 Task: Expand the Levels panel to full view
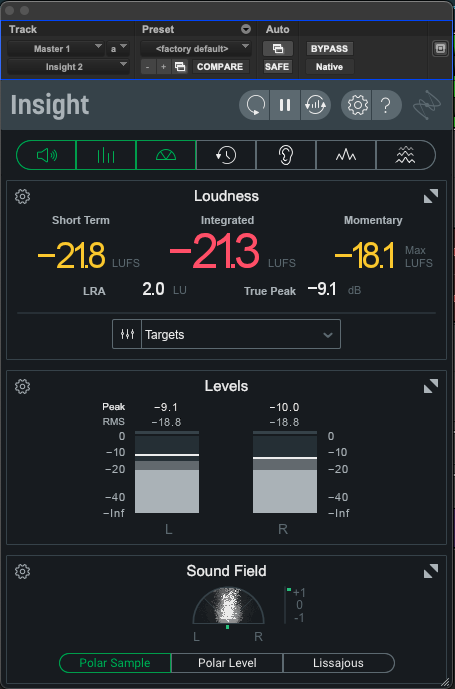click(x=431, y=386)
